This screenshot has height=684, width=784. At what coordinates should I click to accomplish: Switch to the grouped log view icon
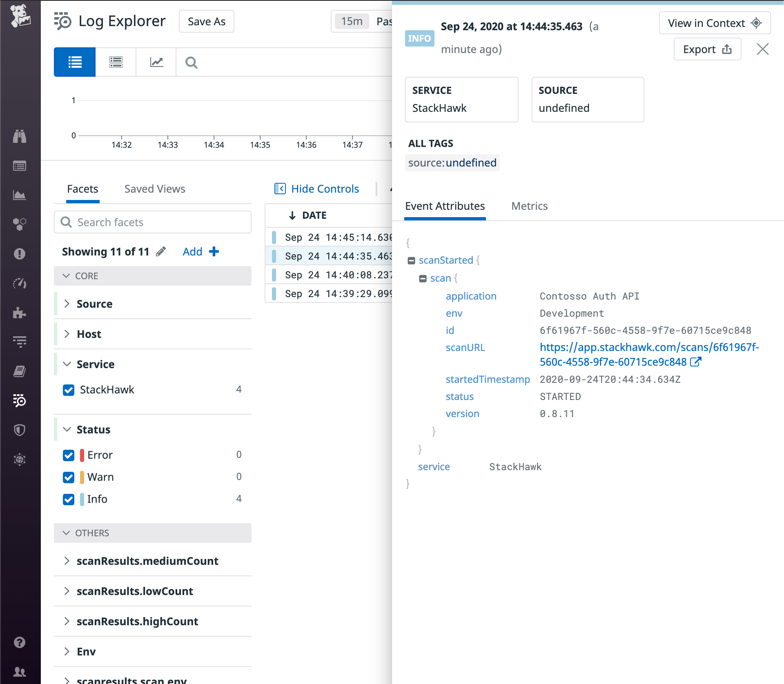(115, 62)
